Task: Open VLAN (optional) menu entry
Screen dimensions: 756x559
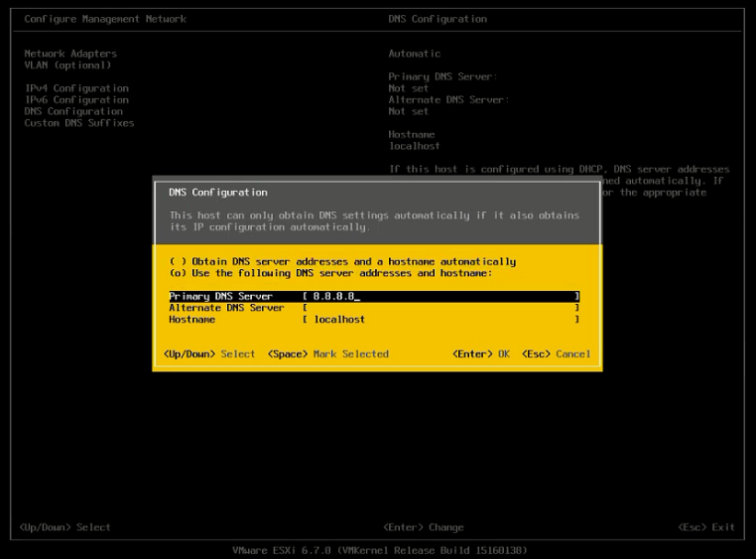Action: 67,66
